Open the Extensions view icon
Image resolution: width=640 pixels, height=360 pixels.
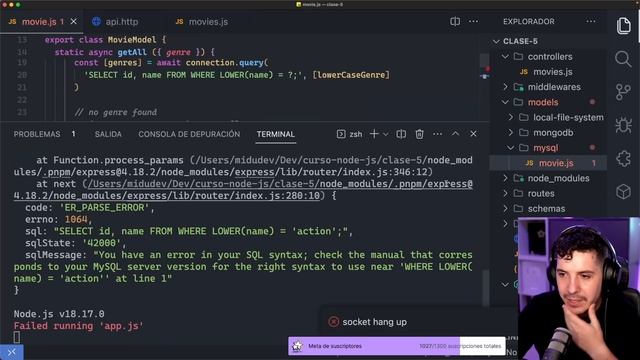tap(623, 158)
